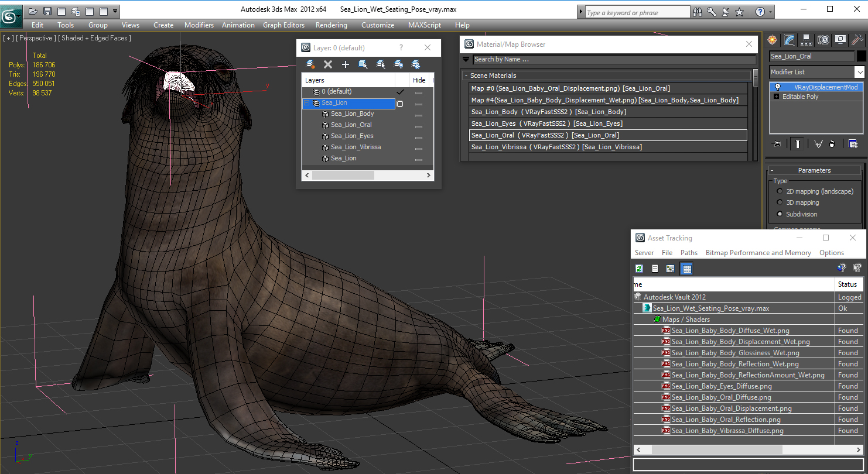Viewport: 868px width, 474px height.
Task: Open the Utilities hammer panel tab
Action: coord(857,40)
